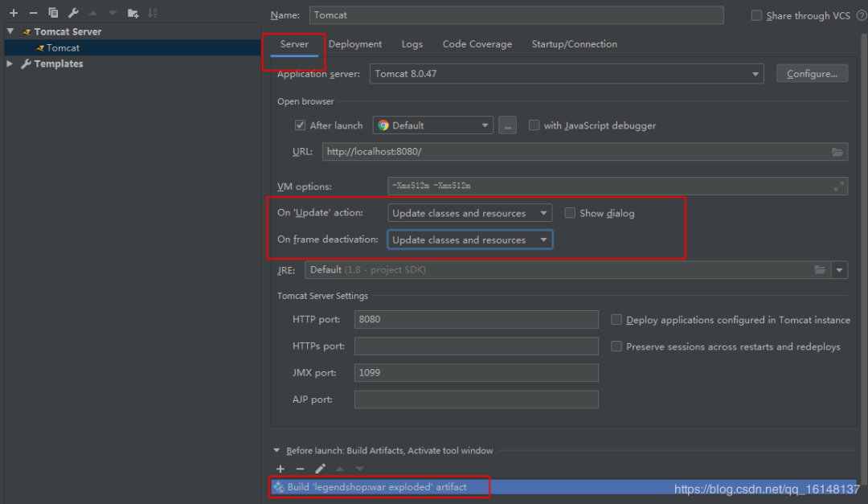The height and width of the screenshot is (504, 868).
Task: Click Configure... button
Action: click(812, 74)
